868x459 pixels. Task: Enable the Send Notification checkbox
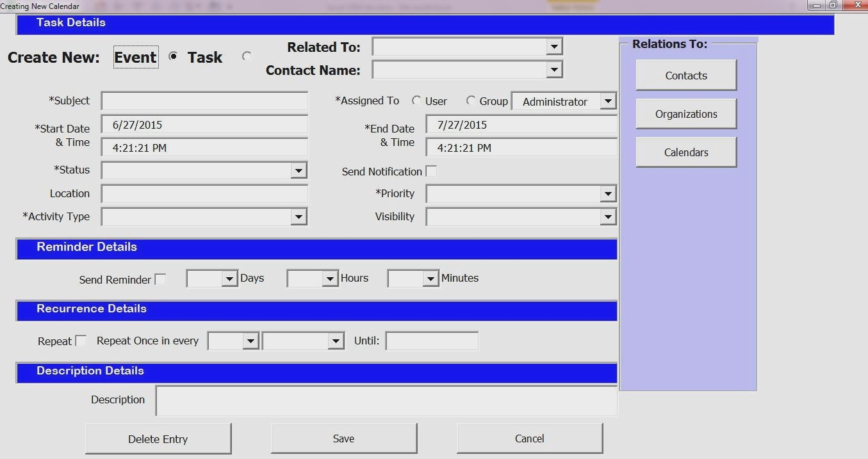[x=431, y=171]
